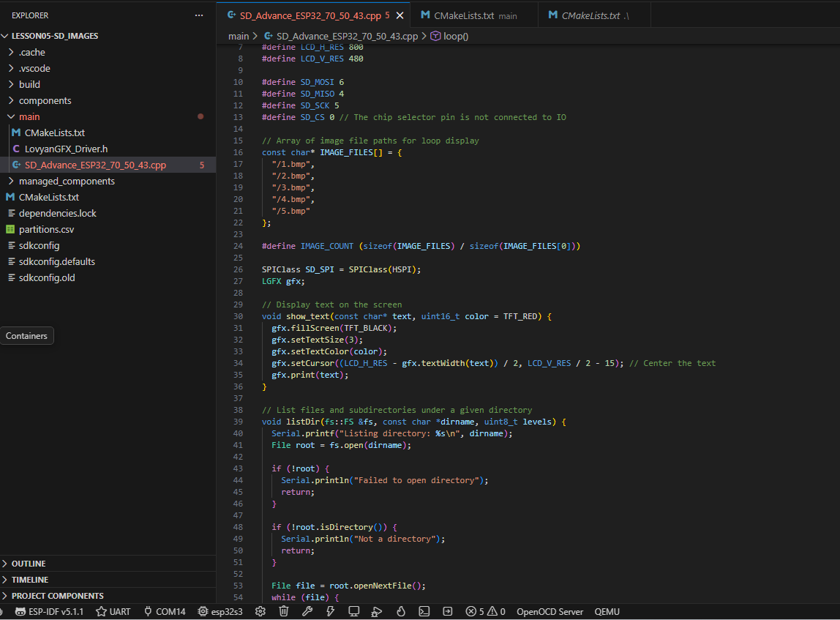This screenshot has width=840, height=620.
Task: Click the SDK configuration gear icon in status bar
Action: coord(260,611)
